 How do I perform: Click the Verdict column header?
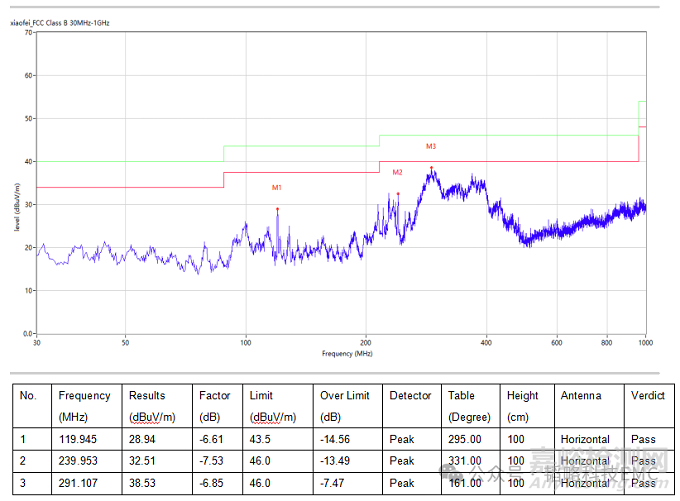[x=647, y=396]
